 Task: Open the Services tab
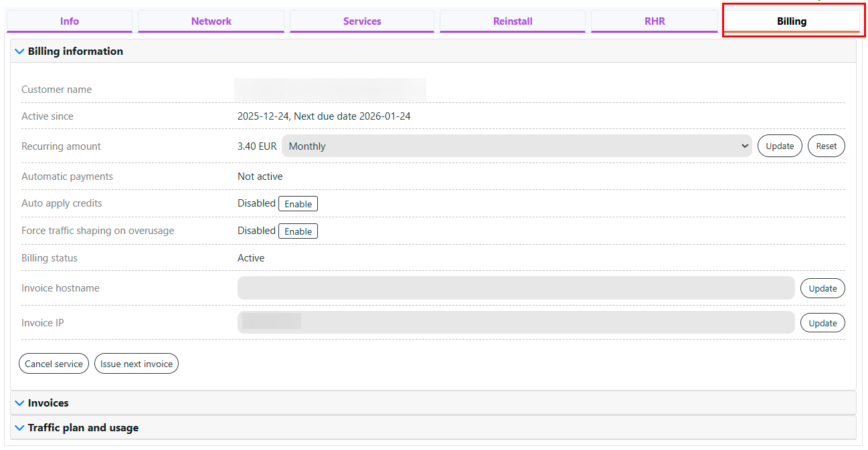(x=362, y=21)
